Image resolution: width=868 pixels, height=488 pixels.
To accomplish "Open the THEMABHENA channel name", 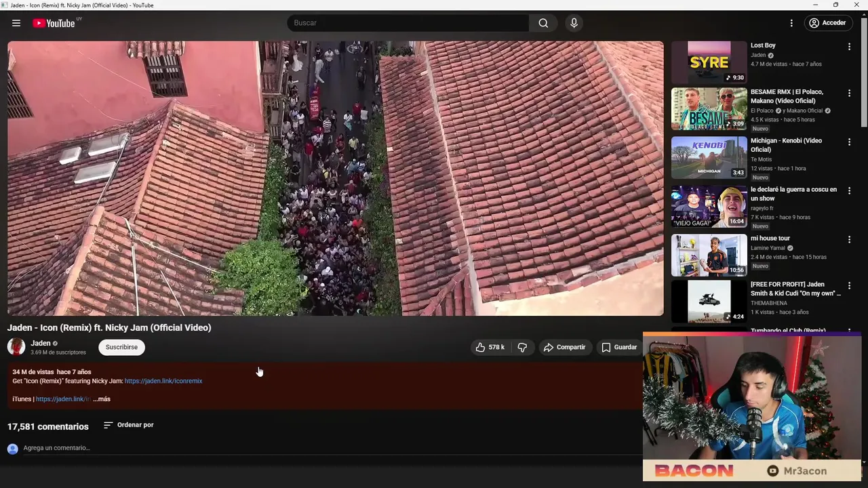I will (x=769, y=303).
